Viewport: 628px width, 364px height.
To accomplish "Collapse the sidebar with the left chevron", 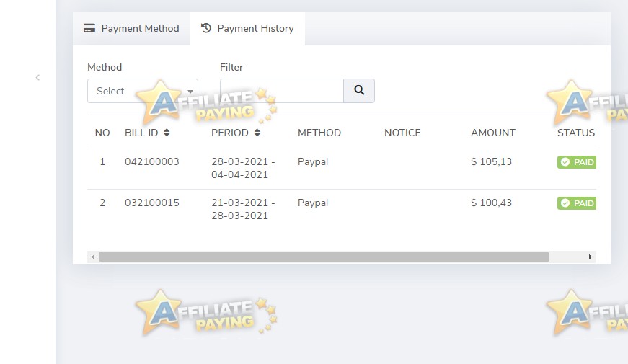I will [x=37, y=78].
